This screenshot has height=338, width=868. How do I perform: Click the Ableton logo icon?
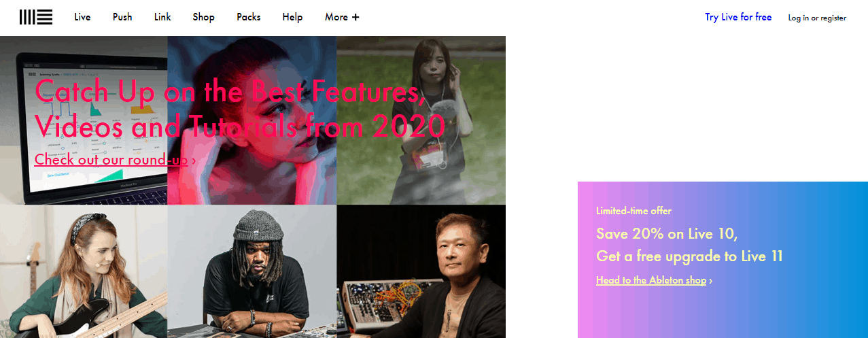pos(36,17)
